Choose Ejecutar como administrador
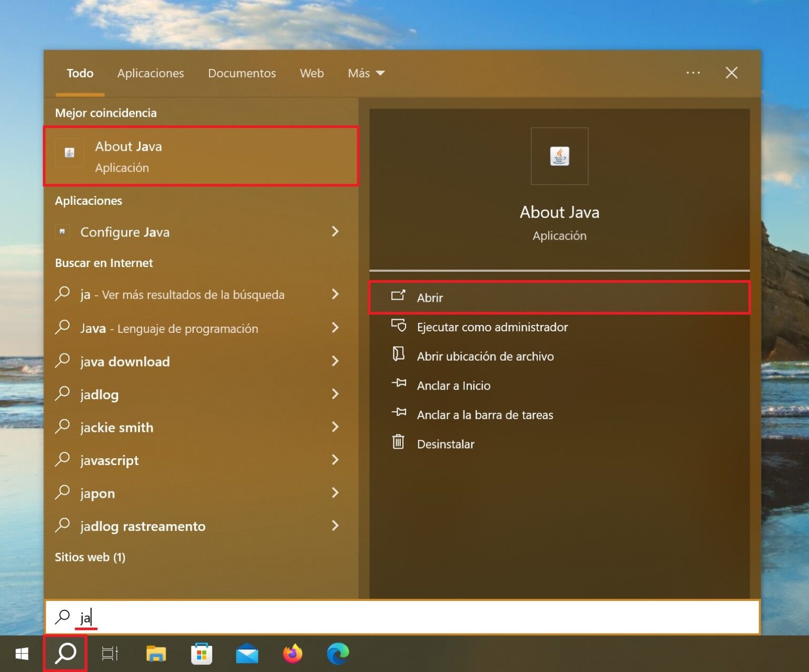Image resolution: width=809 pixels, height=672 pixels. coord(492,327)
